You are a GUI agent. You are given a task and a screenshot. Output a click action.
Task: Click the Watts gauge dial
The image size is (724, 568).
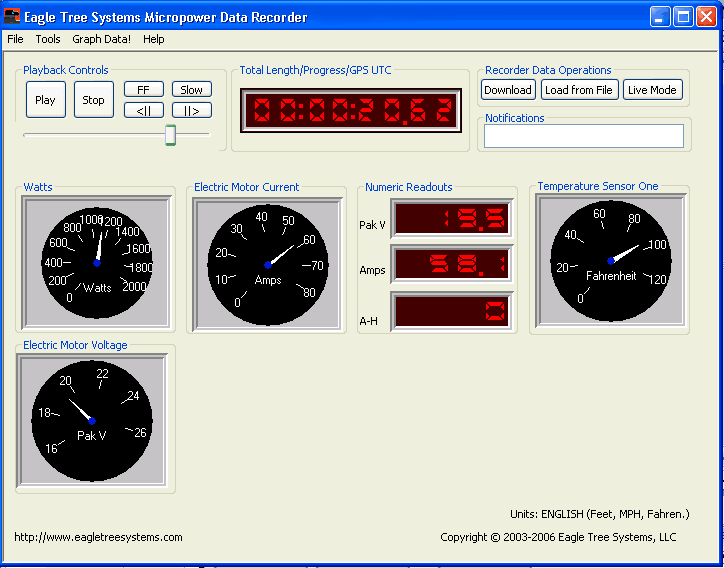click(x=97, y=261)
